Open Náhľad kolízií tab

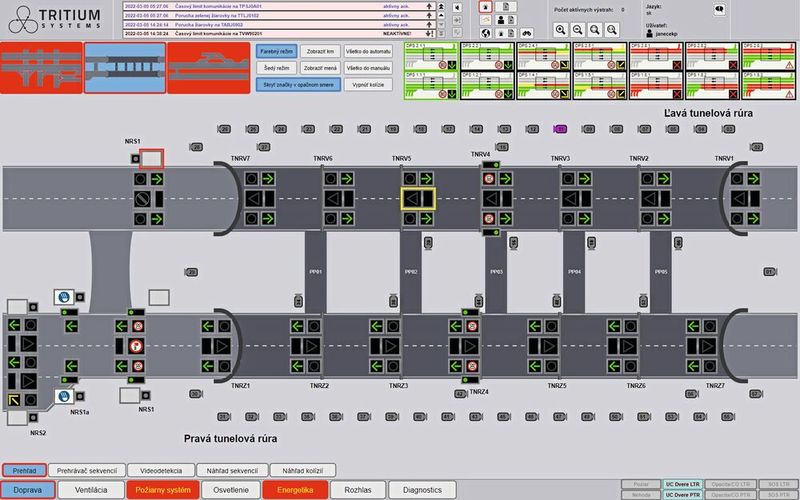coord(303,470)
